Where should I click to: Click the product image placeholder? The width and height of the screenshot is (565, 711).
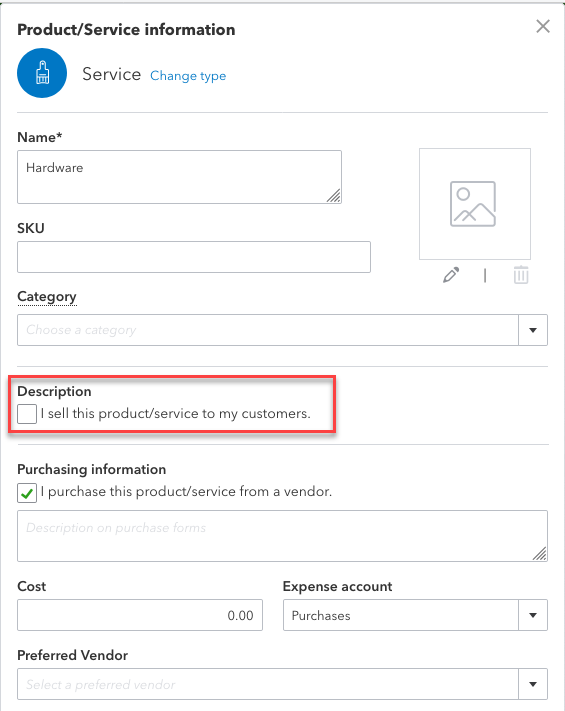coord(475,204)
